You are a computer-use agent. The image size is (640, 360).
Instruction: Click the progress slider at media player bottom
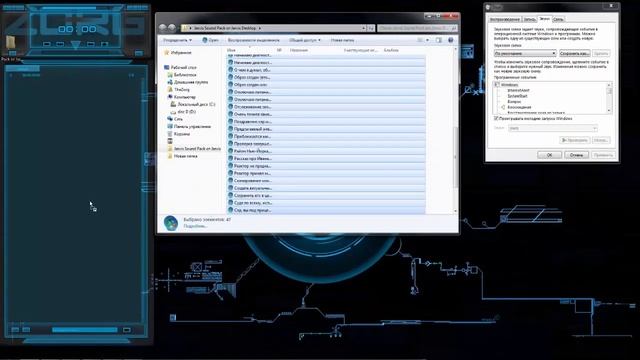point(84,330)
